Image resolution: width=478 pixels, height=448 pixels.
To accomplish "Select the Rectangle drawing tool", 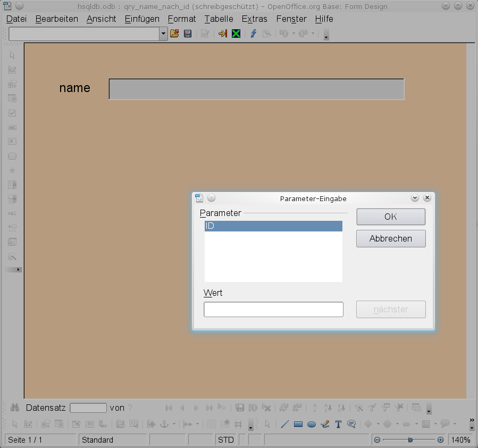I will coord(298,424).
